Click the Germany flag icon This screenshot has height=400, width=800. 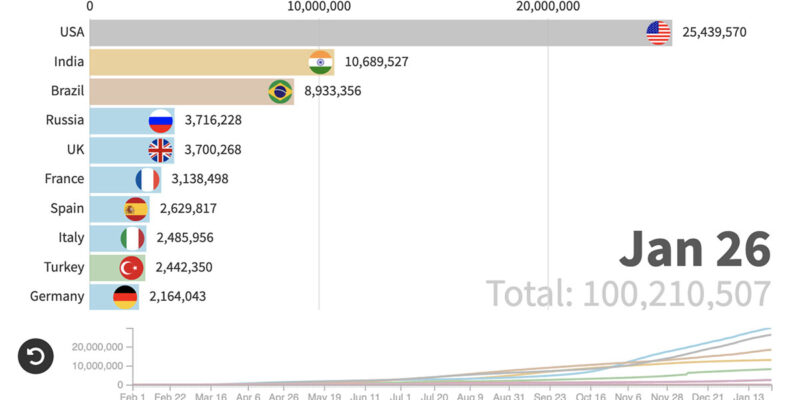tap(125, 297)
